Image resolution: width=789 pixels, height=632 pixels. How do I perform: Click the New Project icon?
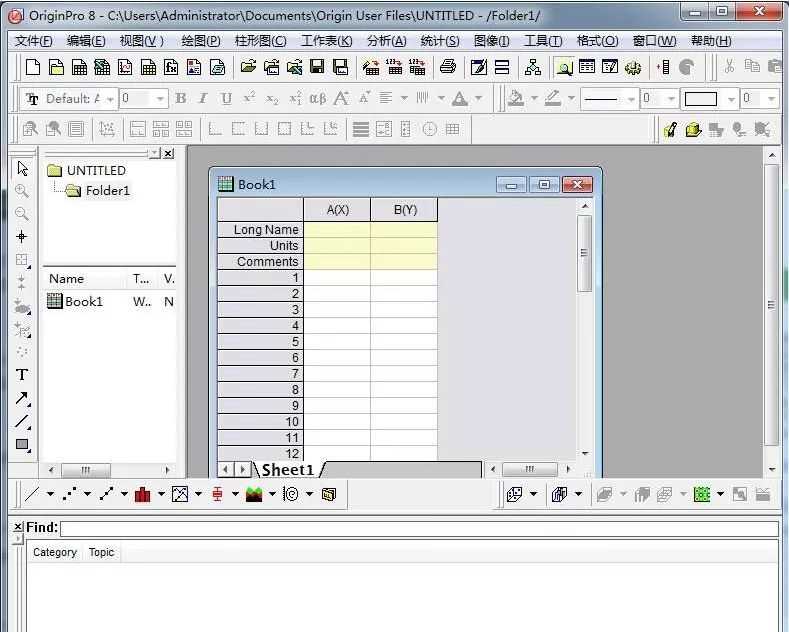(33, 67)
